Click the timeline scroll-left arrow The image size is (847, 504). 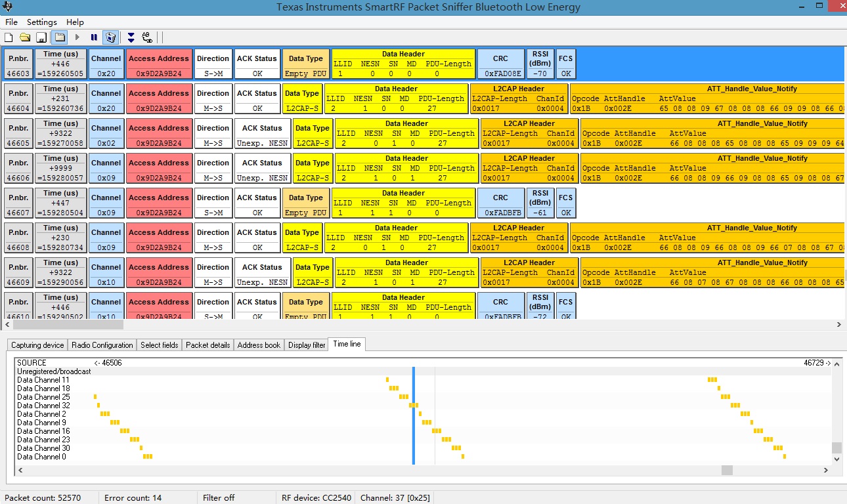(x=20, y=470)
